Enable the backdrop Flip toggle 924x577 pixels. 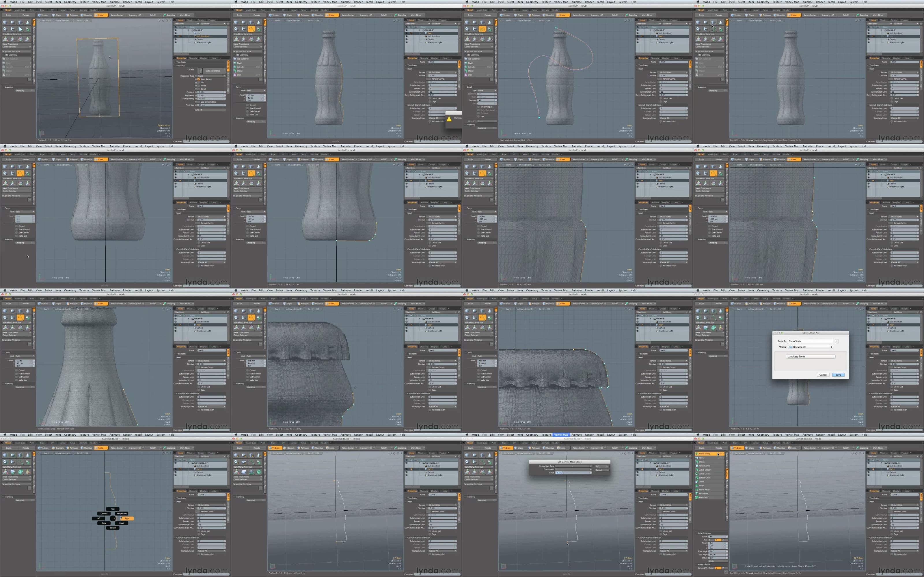pyautogui.click(x=199, y=83)
